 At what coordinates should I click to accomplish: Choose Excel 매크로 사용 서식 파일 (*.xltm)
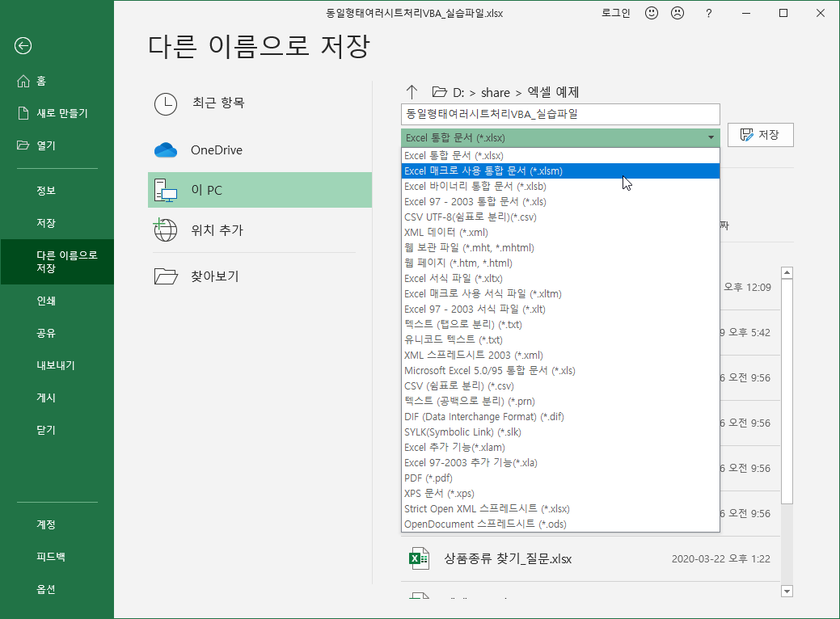tap(560, 294)
